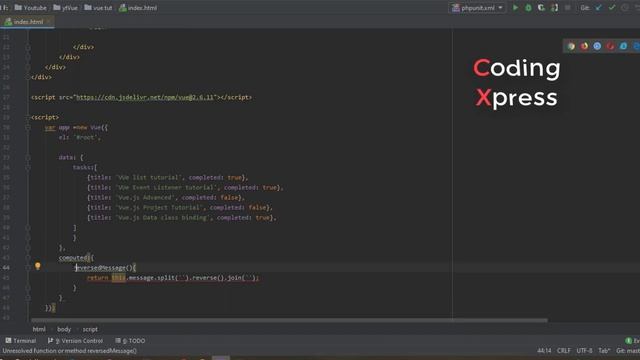Click the UTF-8 encoding status
The image size is (640, 360).
tap(584, 351)
